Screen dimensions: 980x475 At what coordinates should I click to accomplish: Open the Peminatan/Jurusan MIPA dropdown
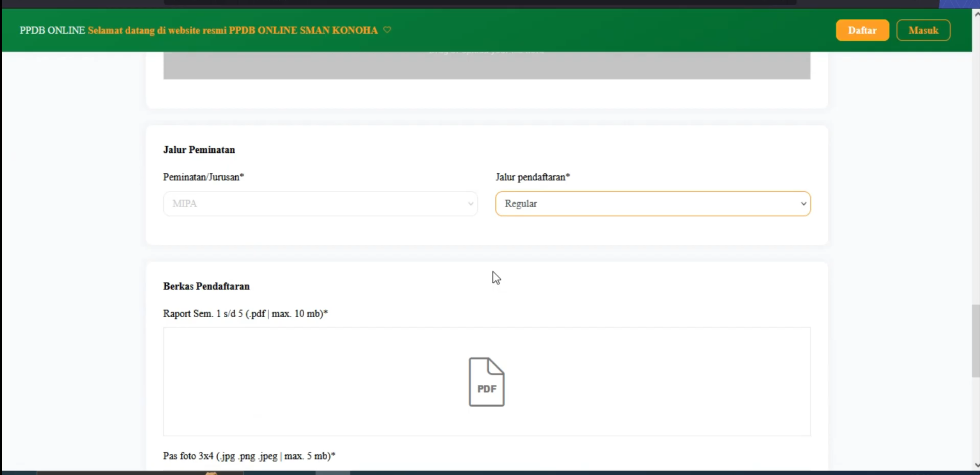tap(320, 204)
